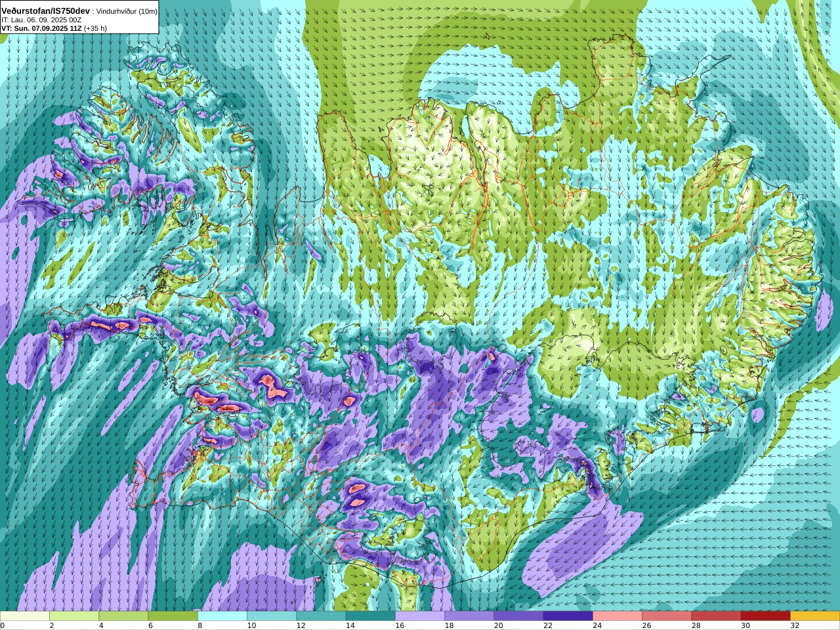Click the legend scale value "8"
840x630 pixels.
[200, 625]
